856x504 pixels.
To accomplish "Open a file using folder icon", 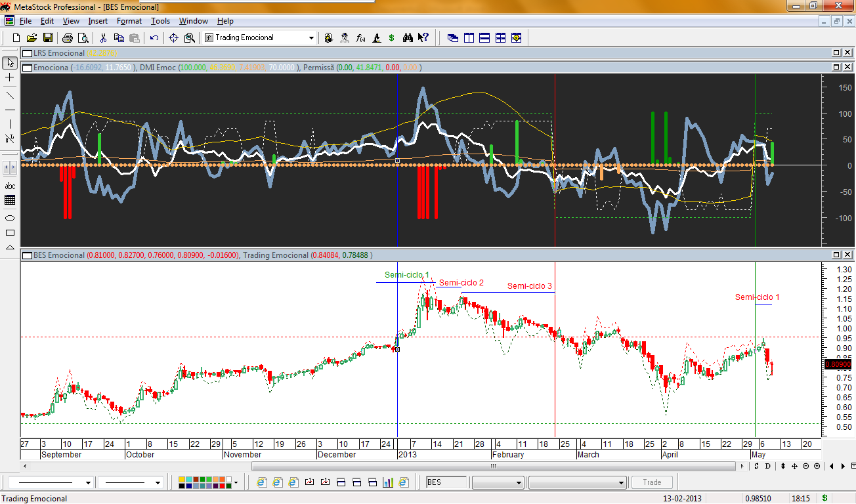I will point(32,38).
